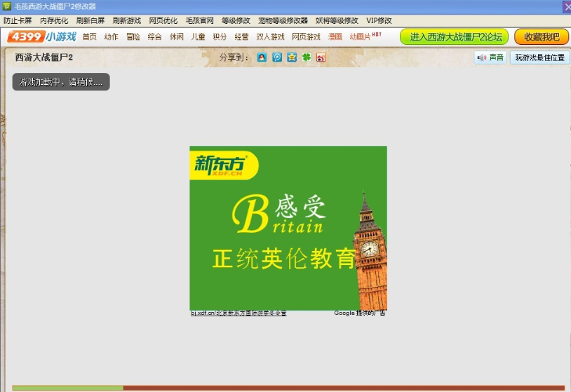
Task: Close the 毛孩西游大战僵尸2修改器 window
Action: click(567, 6)
